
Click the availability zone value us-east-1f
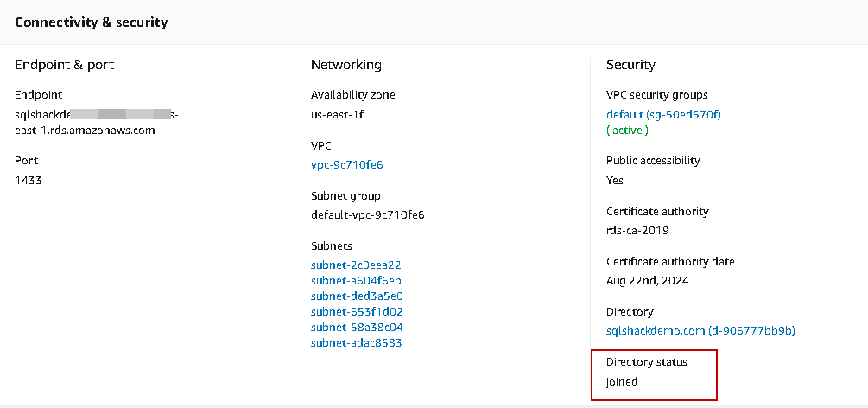(x=338, y=114)
